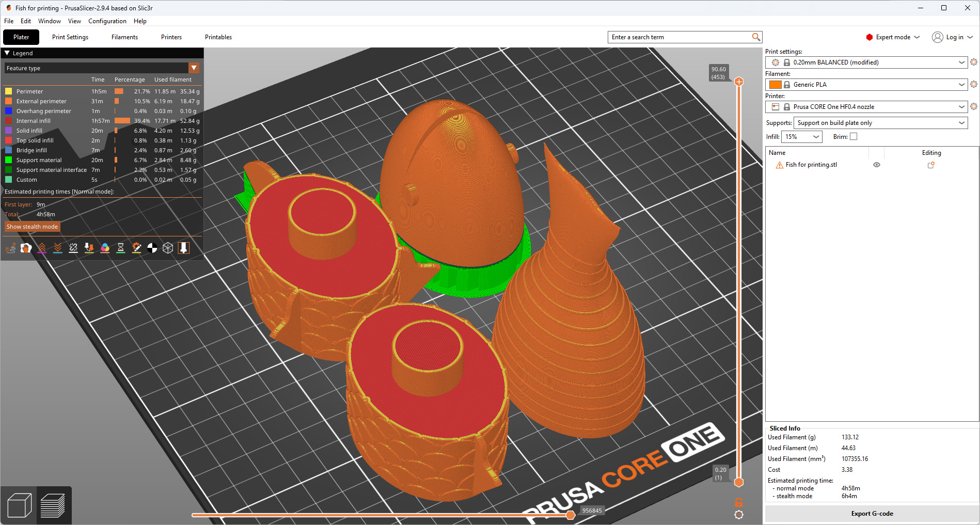Click the search term input field
This screenshot has width=980, height=525.
click(680, 37)
